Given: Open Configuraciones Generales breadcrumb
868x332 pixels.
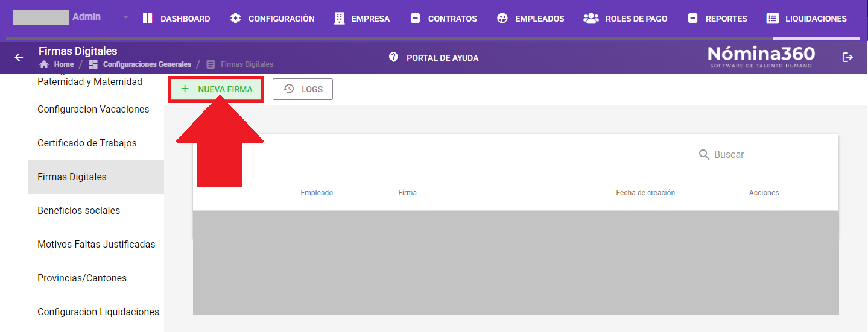Looking at the screenshot, I should 147,64.
